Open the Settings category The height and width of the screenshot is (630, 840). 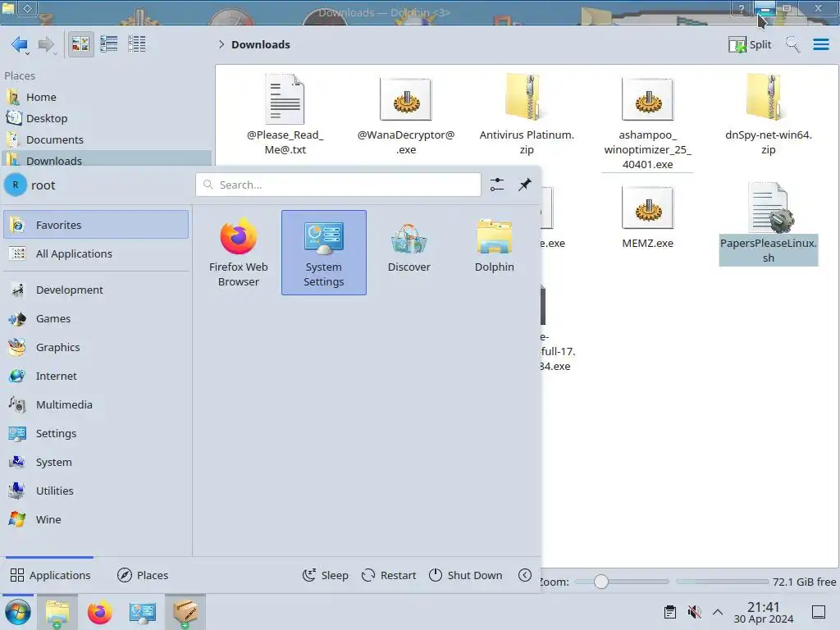click(96, 433)
